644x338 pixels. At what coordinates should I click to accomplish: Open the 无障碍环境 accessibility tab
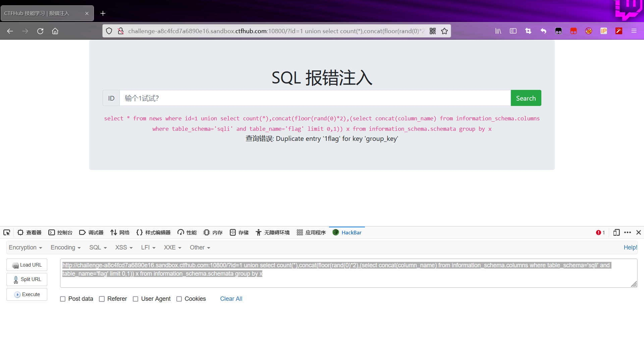click(273, 232)
